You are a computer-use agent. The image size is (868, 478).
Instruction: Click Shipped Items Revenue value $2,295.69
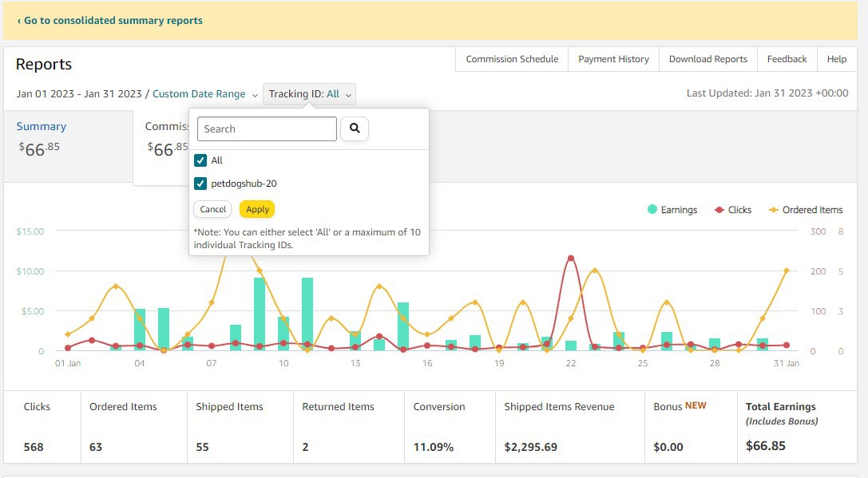click(530, 447)
